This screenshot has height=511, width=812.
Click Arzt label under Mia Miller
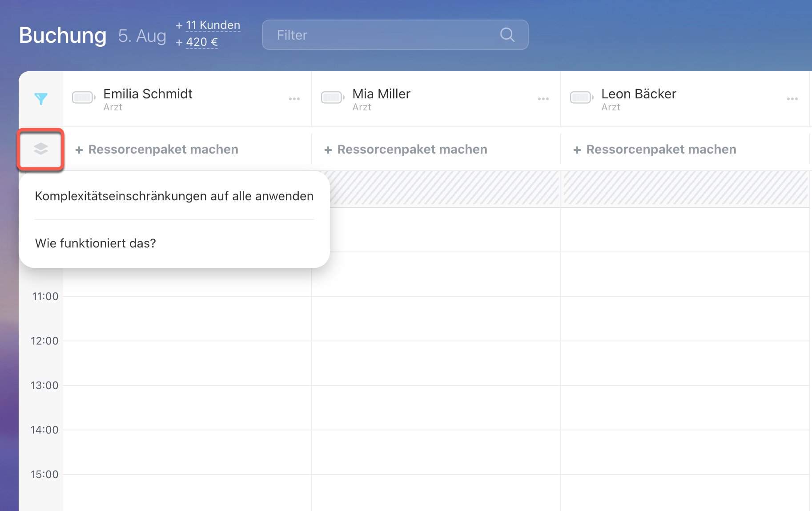(362, 107)
